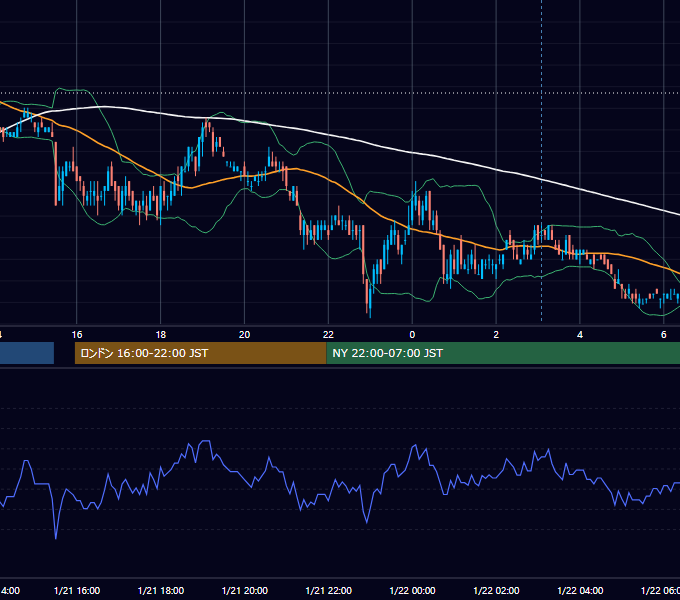
Task: Click the 1/22 04:00 date label
Action: tap(580, 590)
